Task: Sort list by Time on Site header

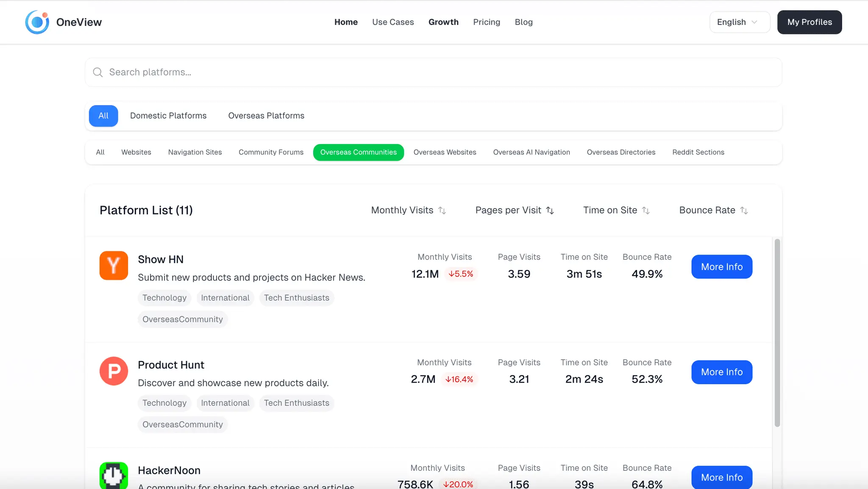Action: (616, 210)
